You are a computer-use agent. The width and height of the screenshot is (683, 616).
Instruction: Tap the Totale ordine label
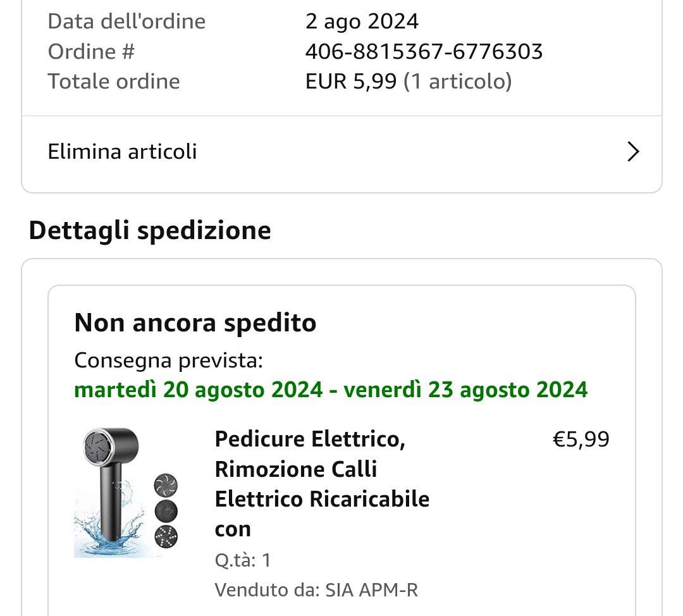click(x=114, y=82)
